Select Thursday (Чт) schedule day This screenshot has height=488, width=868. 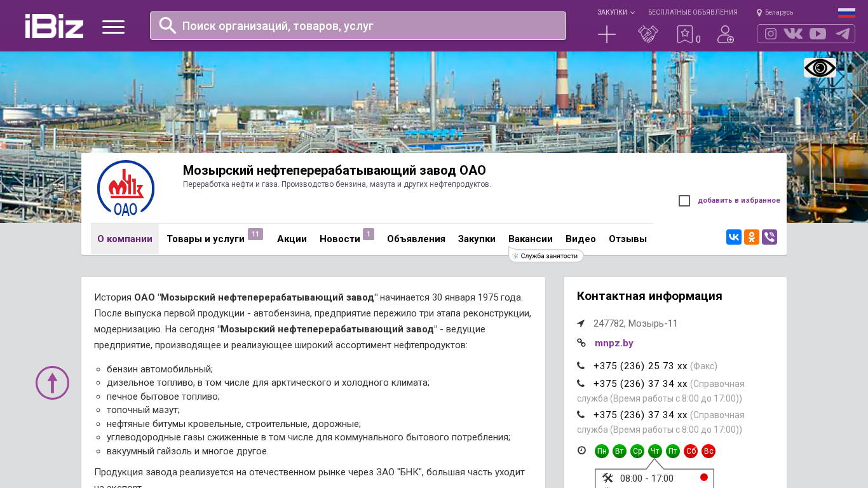click(x=655, y=451)
